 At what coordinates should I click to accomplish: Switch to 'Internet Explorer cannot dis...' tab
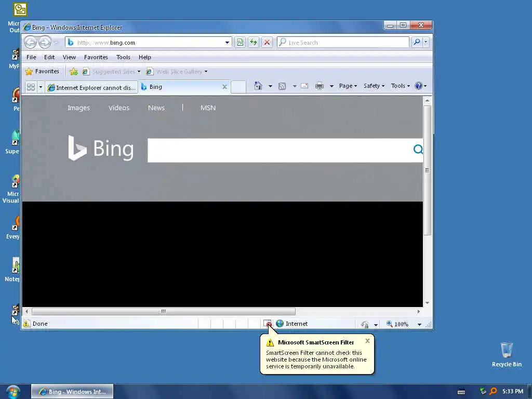(91, 87)
